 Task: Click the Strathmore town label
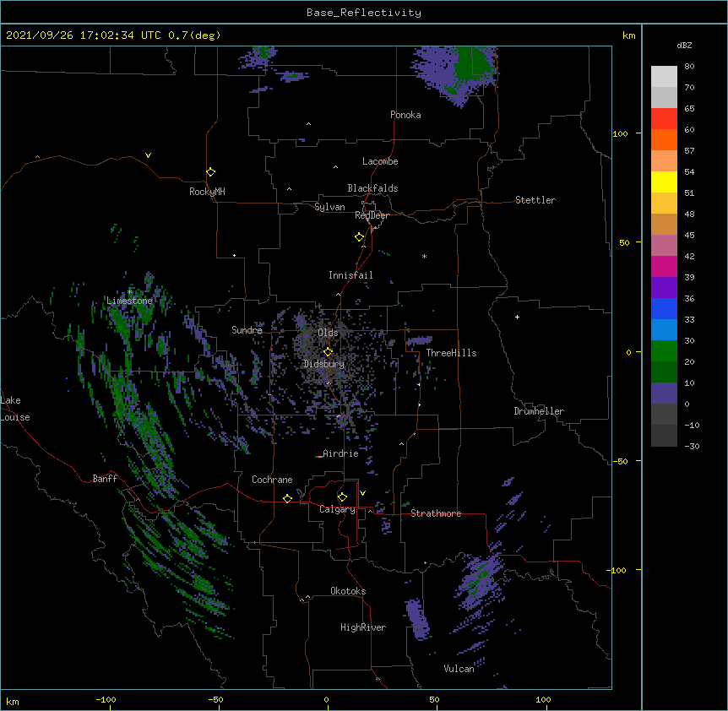tap(436, 513)
